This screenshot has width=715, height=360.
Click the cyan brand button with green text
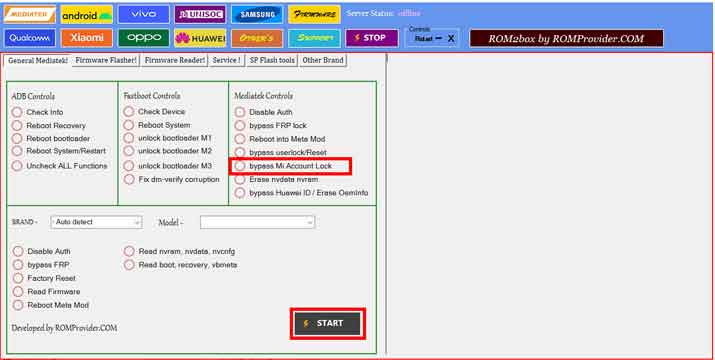314,38
